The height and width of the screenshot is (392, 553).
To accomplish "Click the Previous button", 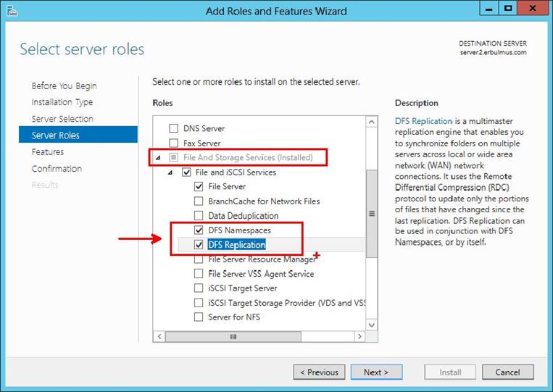I will [319, 372].
